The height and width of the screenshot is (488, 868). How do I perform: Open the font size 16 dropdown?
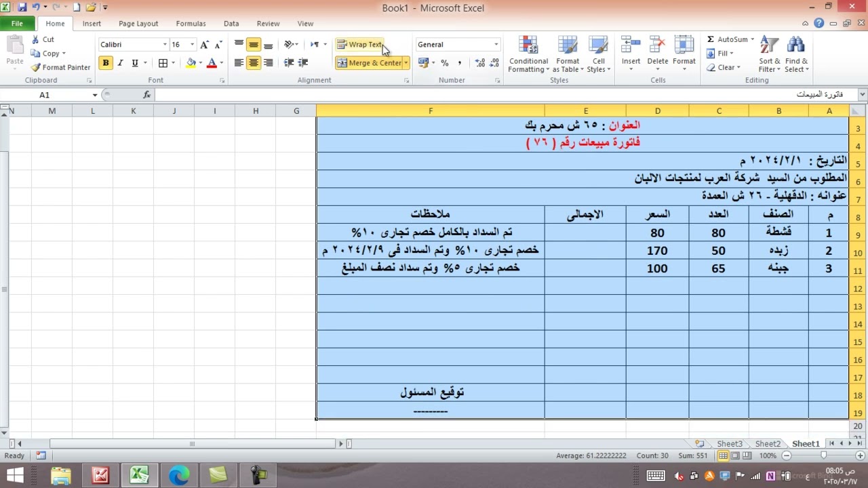(192, 45)
